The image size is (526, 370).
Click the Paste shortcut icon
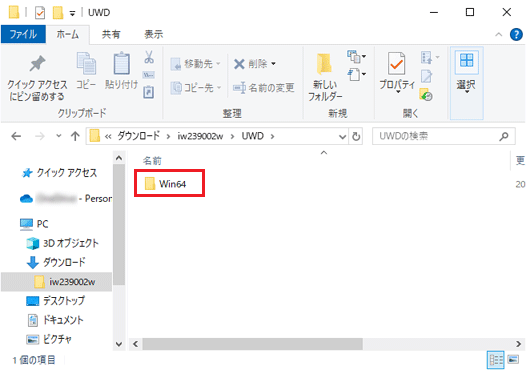click(x=149, y=92)
